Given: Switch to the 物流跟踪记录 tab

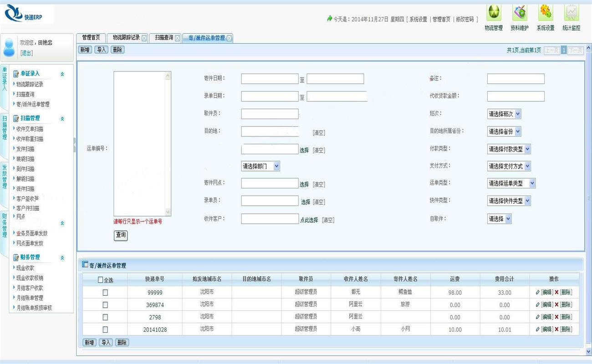Looking at the screenshot, I should [x=128, y=38].
